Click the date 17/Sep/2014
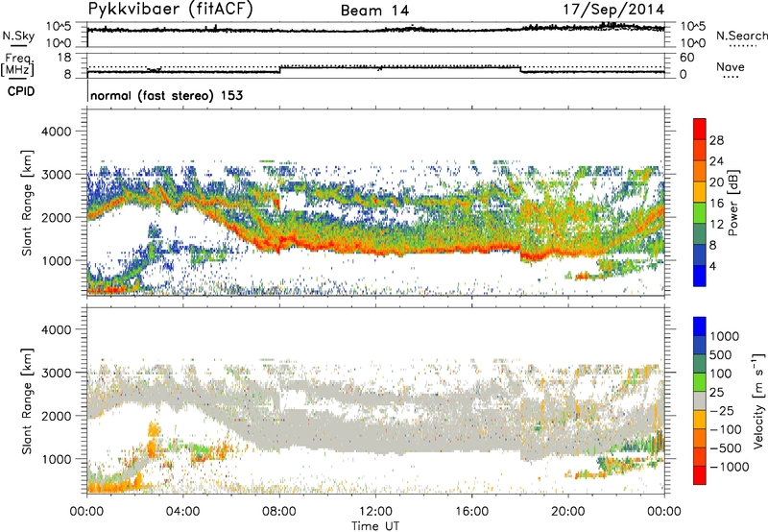The image size is (768, 532). (613, 10)
